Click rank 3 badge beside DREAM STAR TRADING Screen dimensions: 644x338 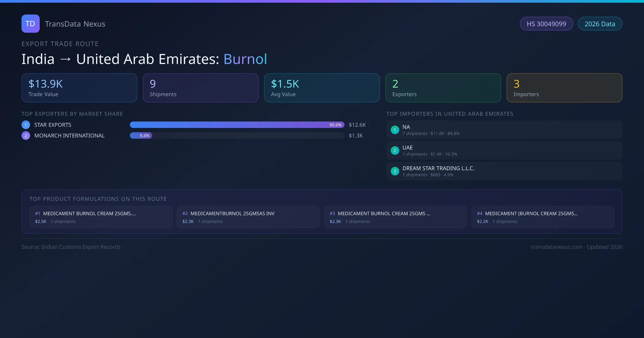click(x=395, y=171)
